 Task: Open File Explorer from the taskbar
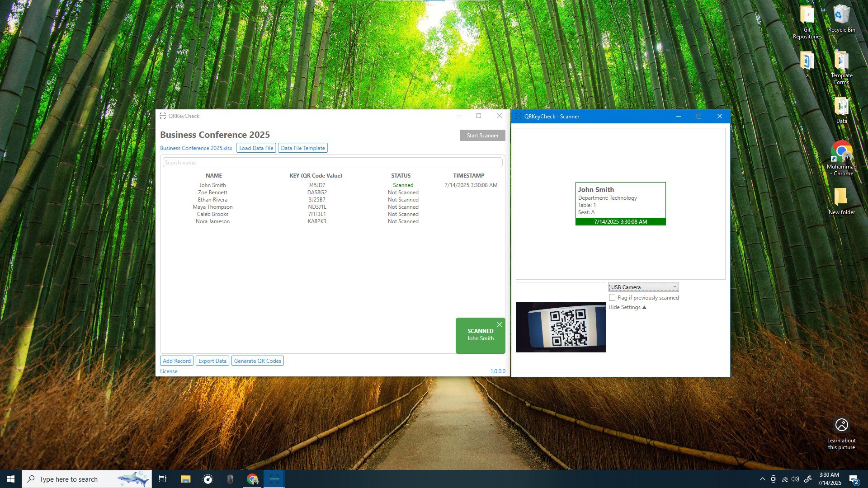[x=185, y=479]
